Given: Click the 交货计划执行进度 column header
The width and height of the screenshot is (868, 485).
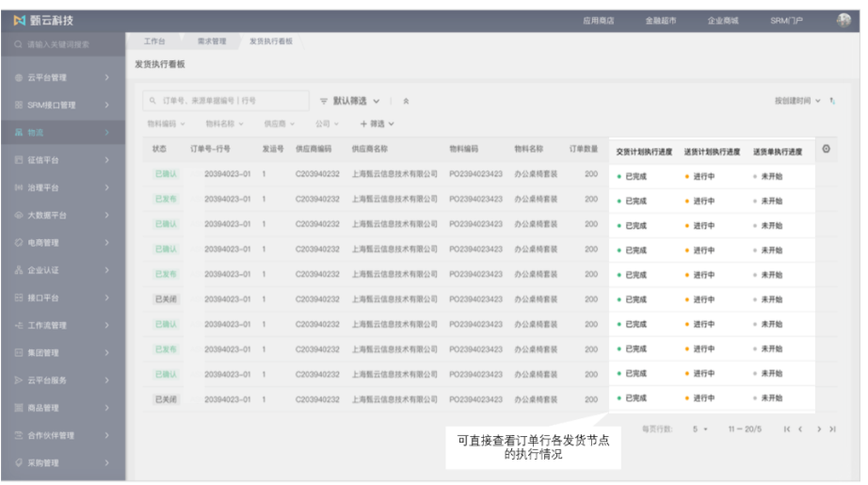Looking at the screenshot, I should pyautogui.click(x=644, y=152).
